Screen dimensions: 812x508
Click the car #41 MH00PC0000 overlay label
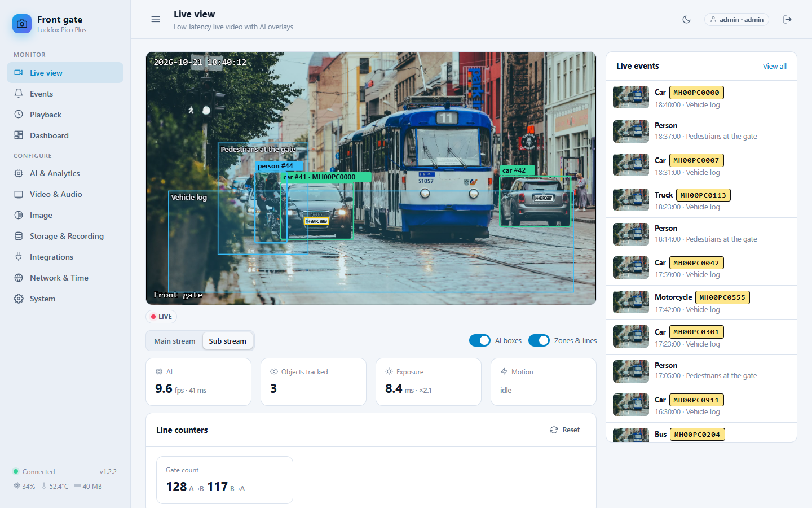click(x=326, y=177)
